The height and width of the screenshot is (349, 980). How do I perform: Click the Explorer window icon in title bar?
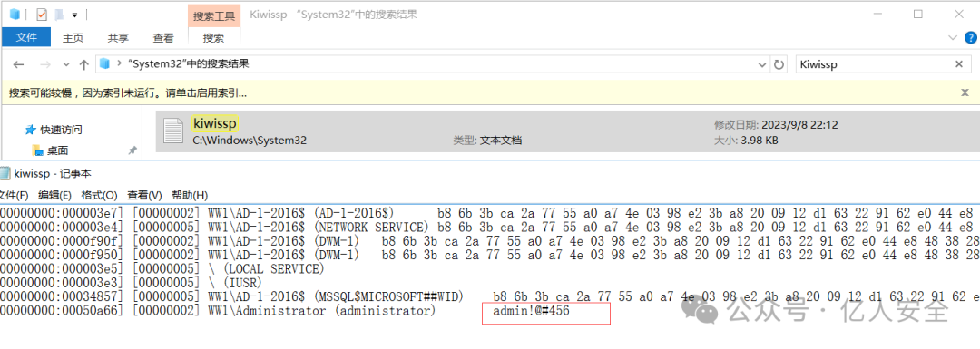click(15, 15)
